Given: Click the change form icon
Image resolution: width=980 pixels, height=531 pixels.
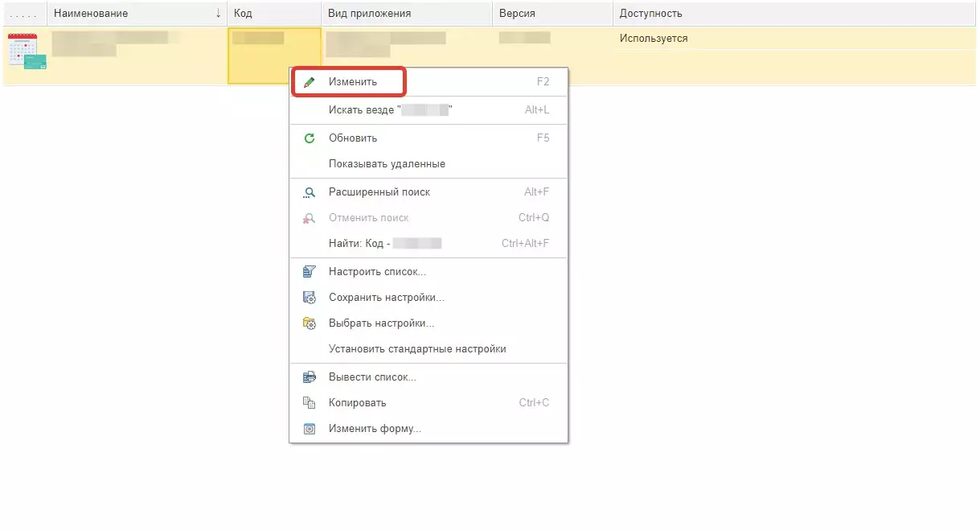Looking at the screenshot, I should pos(310,429).
